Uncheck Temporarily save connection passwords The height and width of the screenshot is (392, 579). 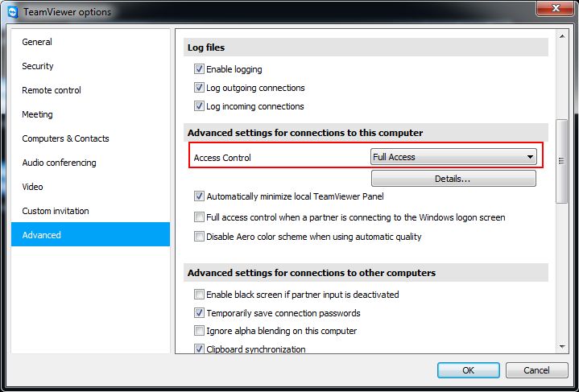tap(199, 313)
